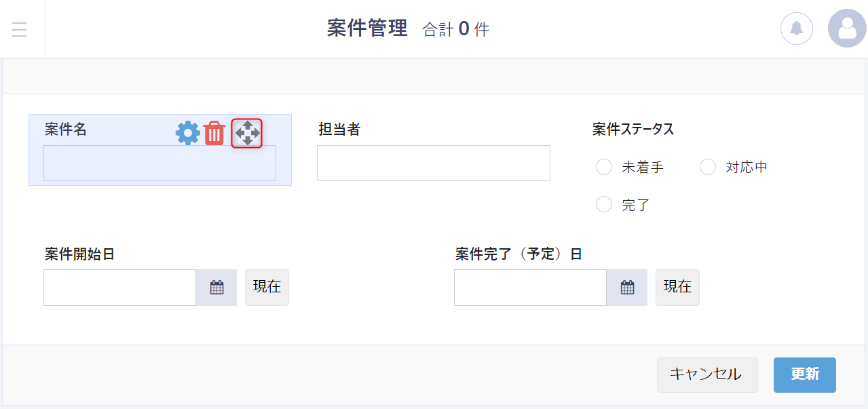
Task: Open the notifications bell
Action: 797,28
